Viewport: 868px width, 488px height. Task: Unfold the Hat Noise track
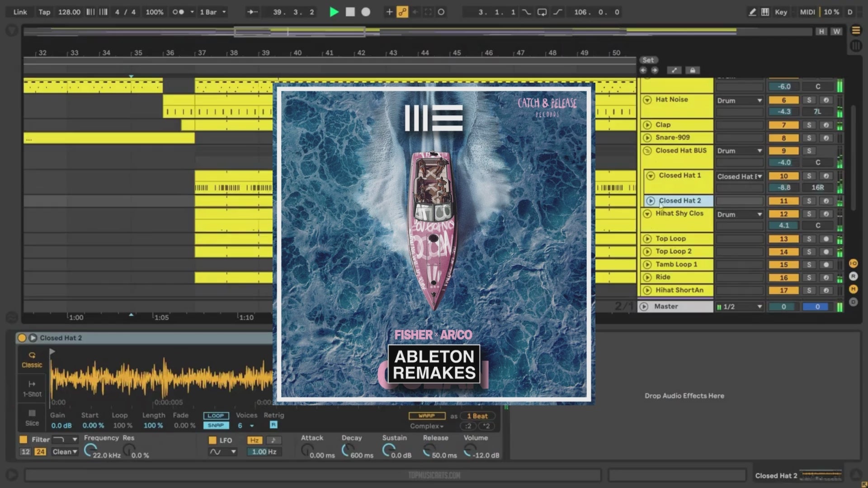(x=647, y=100)
